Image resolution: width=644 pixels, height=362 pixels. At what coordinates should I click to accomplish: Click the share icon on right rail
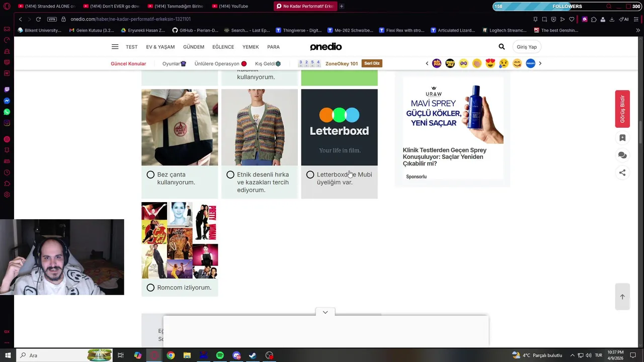click(x=622, y=172)
